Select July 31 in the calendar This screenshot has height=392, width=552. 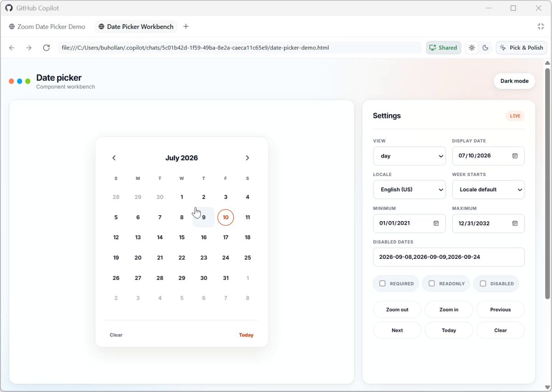(225, 278)
